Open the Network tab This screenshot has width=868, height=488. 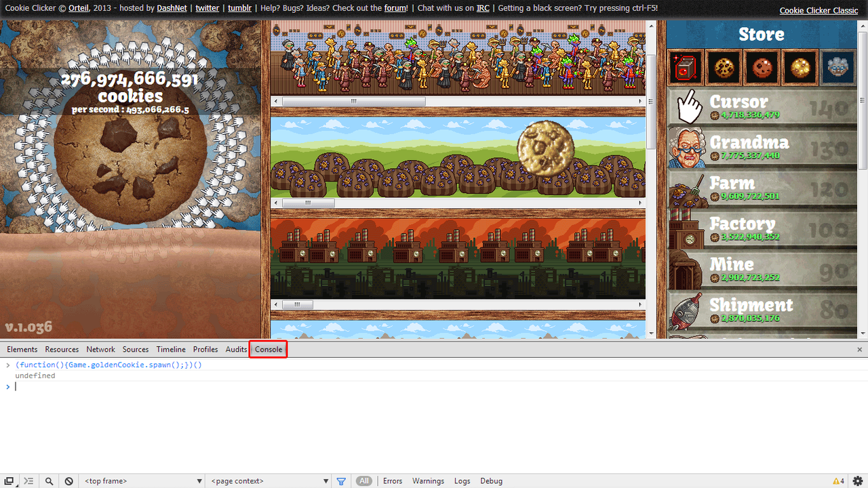[100, 350]
